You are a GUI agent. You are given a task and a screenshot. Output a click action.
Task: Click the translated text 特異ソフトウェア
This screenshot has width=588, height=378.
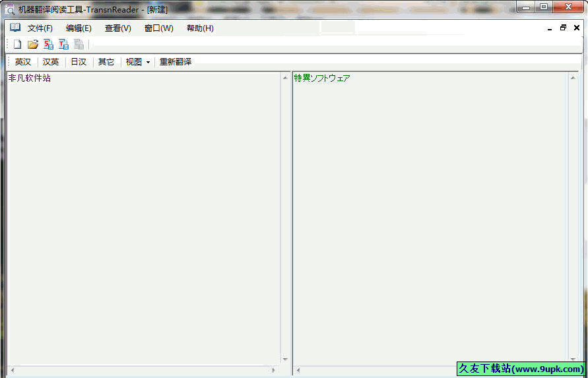(322, 79)
